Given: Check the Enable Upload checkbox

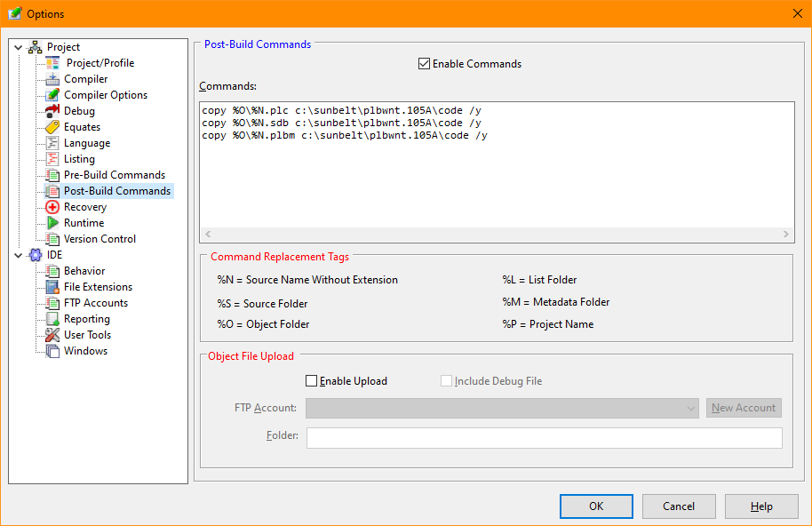Looking at the screenshot, I should pyautogui.click(x=311, y=381).
